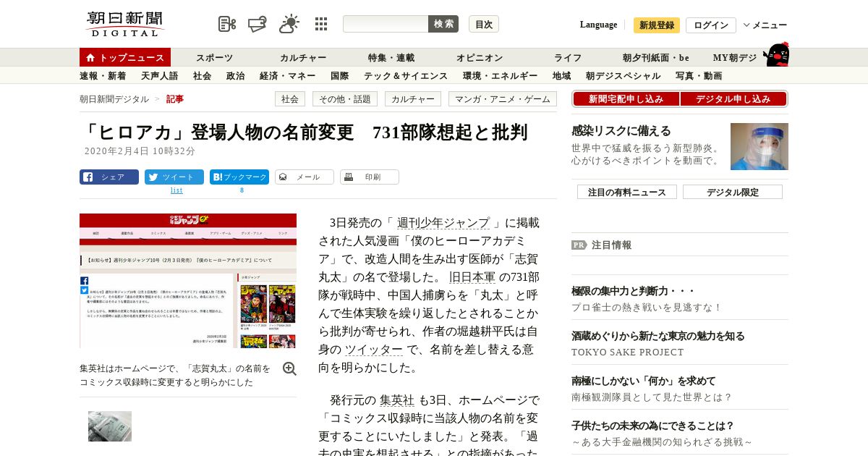Go to 環境・エネルギー sub-menu
Screen dimensions: 868x456
point(501,75)
